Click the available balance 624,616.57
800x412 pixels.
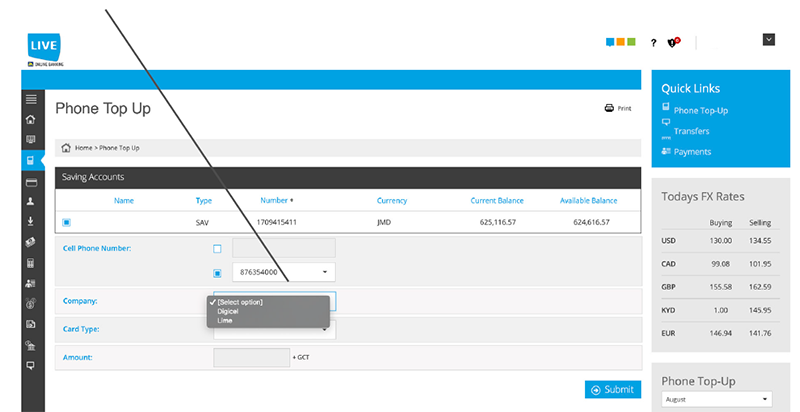pyautogui.click(x=591, y=222)
